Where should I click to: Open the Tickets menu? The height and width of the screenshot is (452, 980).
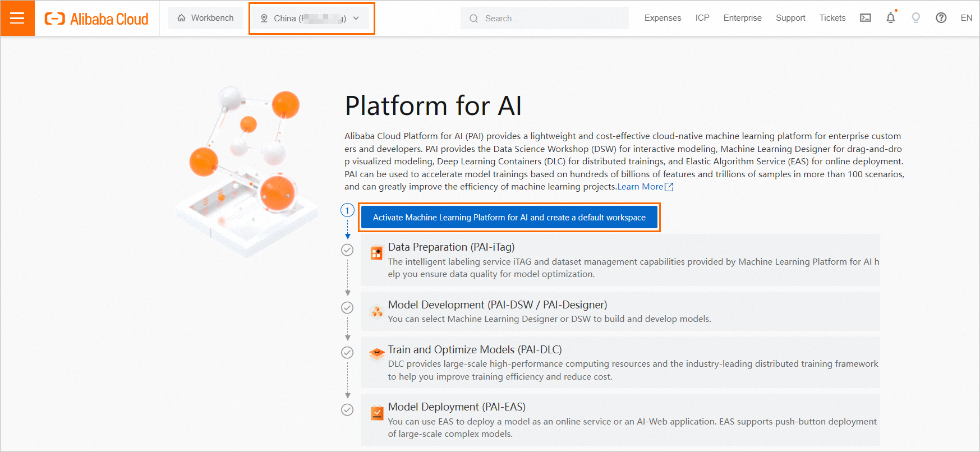(832, 18)
